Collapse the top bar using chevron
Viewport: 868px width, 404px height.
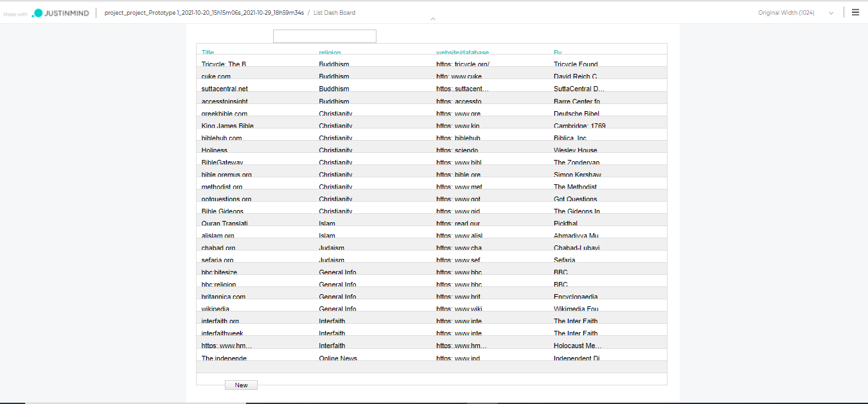(x=433, y=19)
